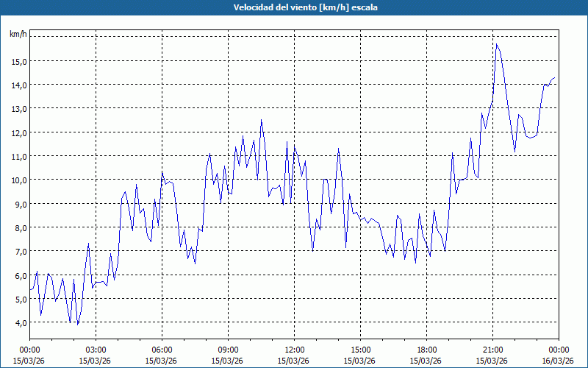Pick the "18:00" time label

tap(426, 350)
